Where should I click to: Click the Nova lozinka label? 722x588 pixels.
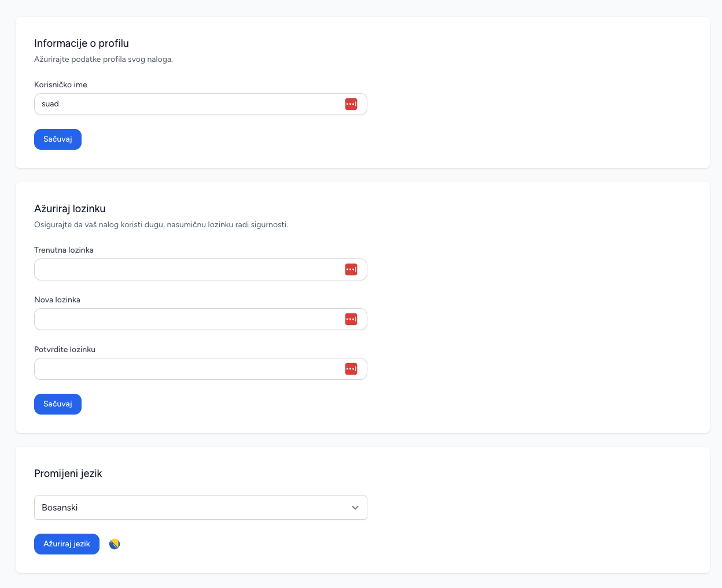pos(57,299)
